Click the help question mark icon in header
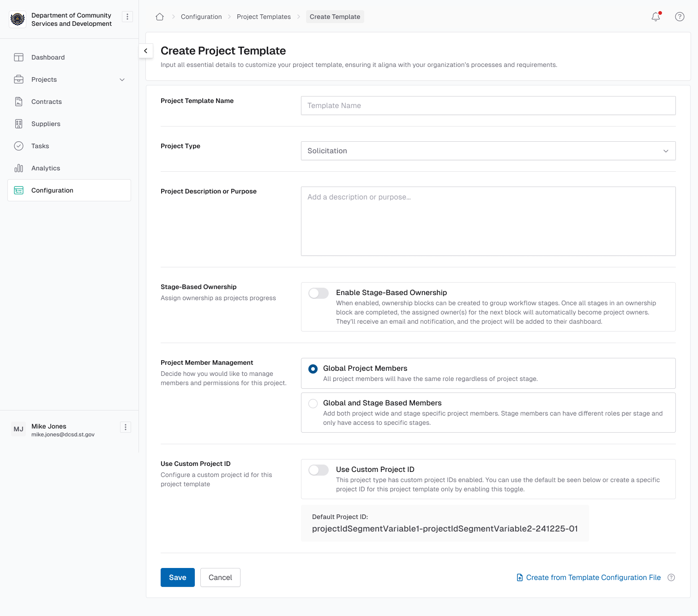Image resolution: width=698 pixels, height=616 pixels. coord(680,17)
